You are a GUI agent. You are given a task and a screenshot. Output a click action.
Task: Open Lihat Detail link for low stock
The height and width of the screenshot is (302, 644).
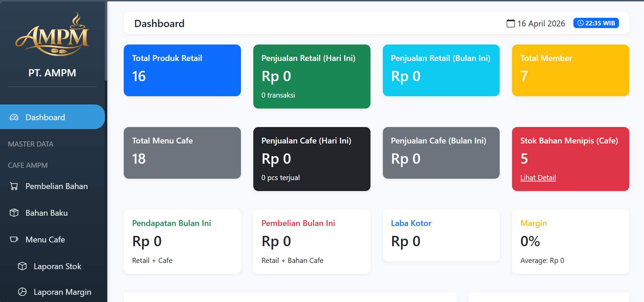pos(538,178)
